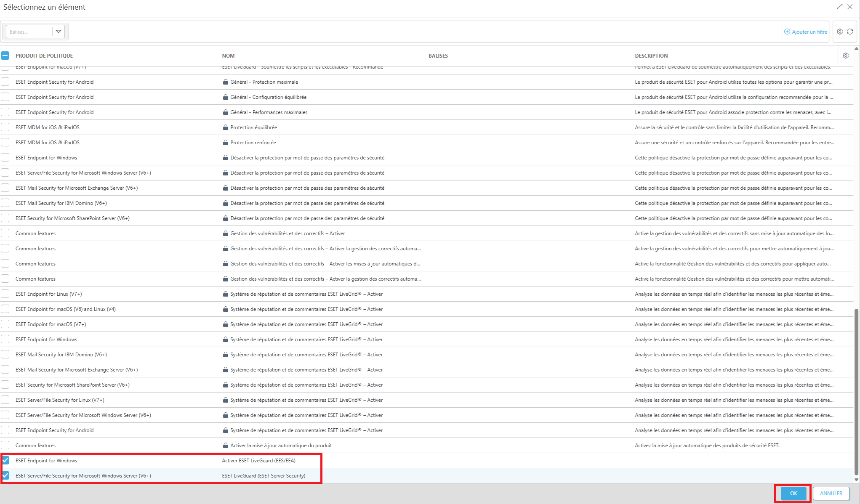
Task: Open table column settings gear icon
Action: click(x=846, y=56)
